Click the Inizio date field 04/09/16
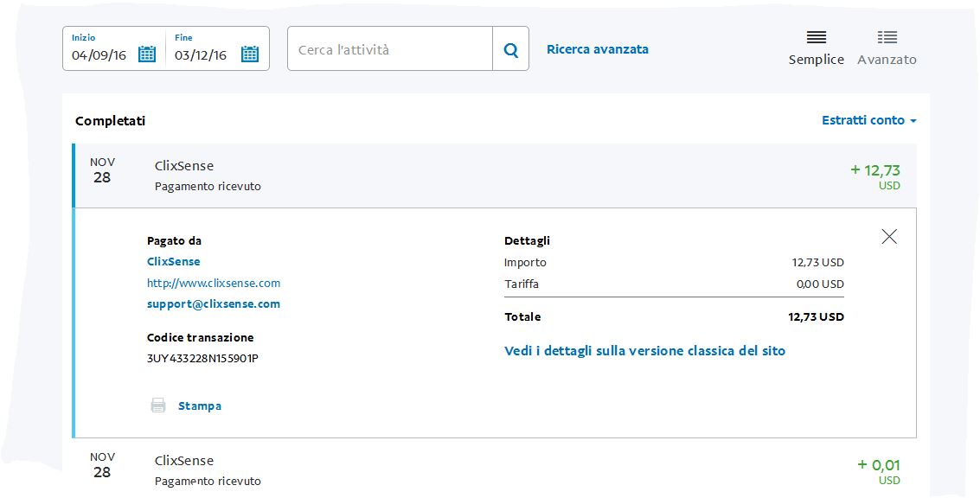 (x=99, y=55)
